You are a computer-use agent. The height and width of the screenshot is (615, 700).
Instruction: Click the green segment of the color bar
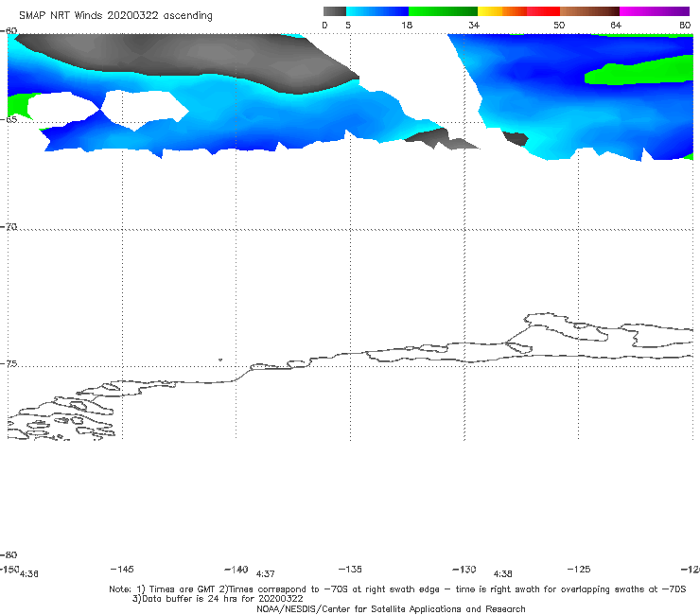point(444,11)
